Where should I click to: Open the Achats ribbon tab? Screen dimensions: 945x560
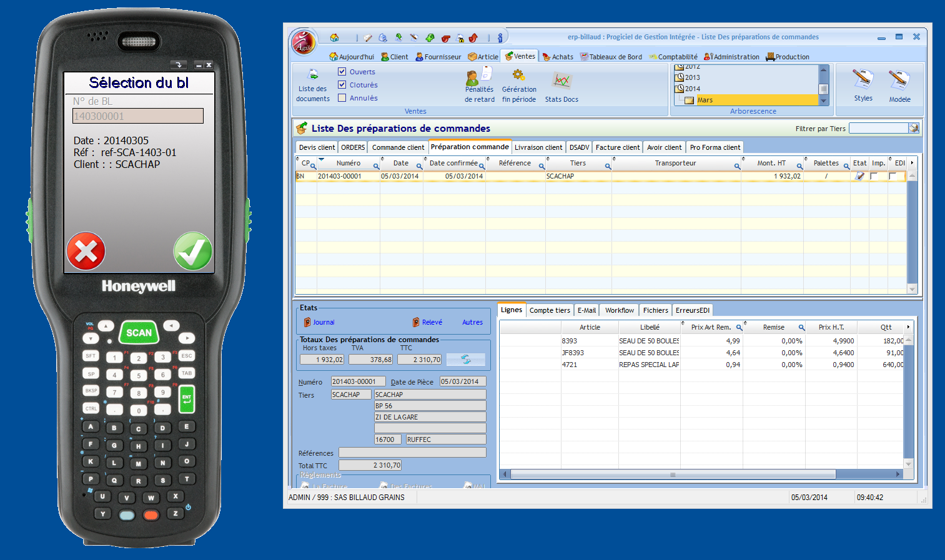point(558,57)
